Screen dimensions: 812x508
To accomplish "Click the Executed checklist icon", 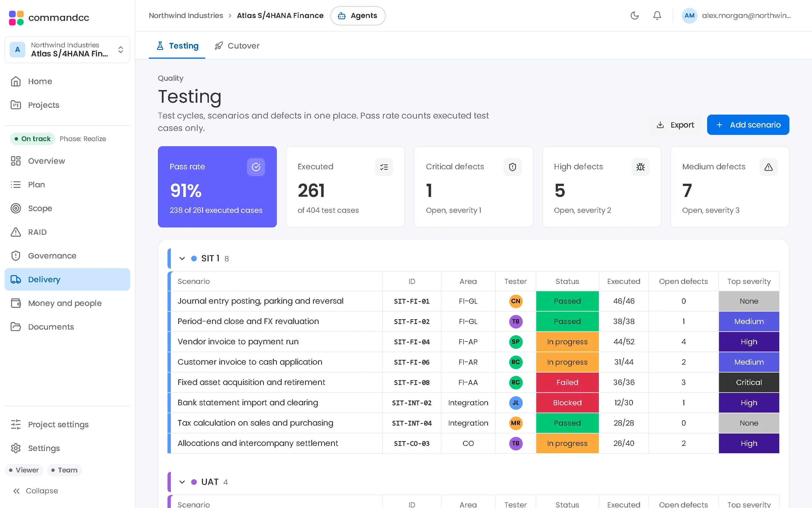I will [x=384, y=167].
